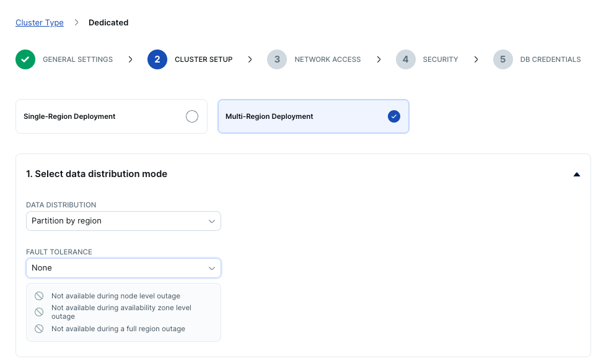Click the prohibited icon beside availability zone outage

39,312
